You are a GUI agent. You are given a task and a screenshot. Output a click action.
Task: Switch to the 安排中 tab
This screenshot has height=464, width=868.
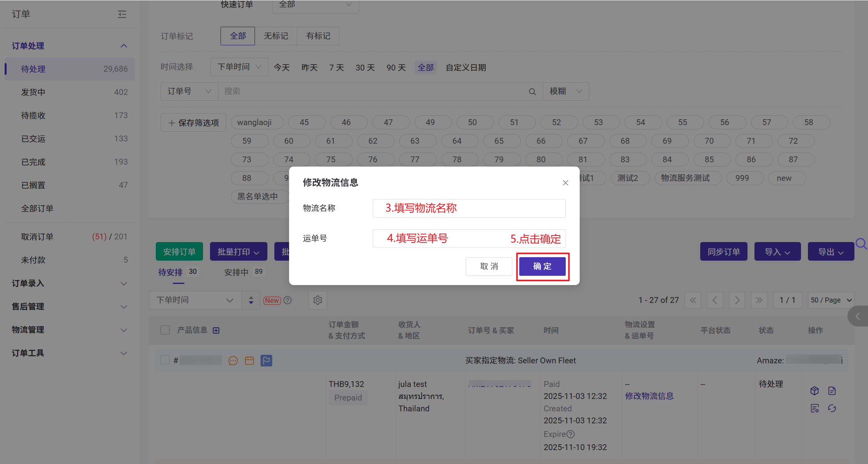click(x=236, y=272)
